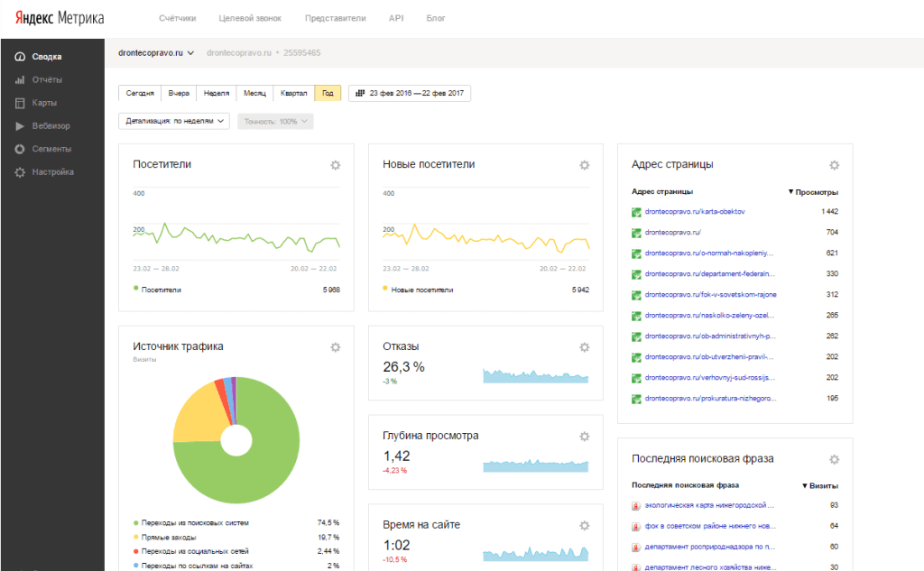
Task: Open the Вебвизор section in sidebar
Action: [51, 125]
